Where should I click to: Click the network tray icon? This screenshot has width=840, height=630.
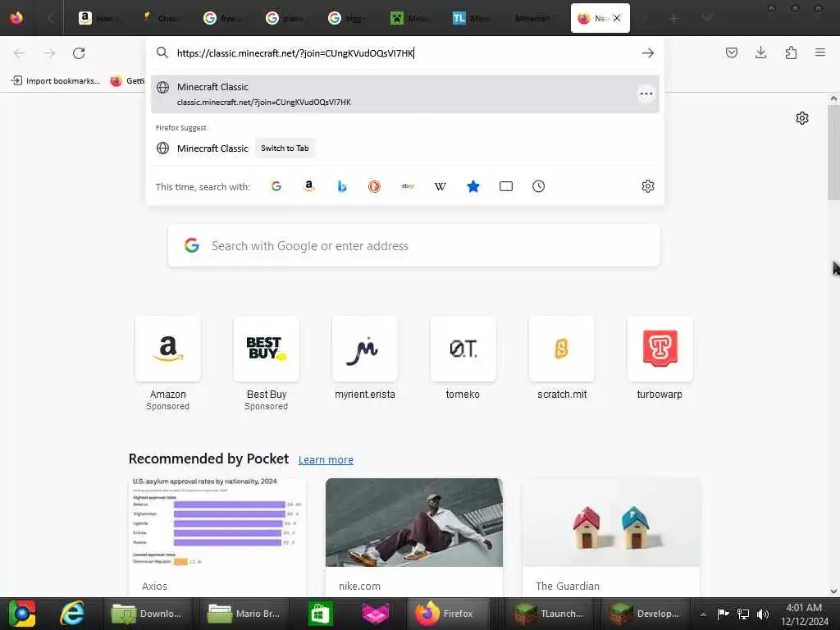click(x=743, y=614)
